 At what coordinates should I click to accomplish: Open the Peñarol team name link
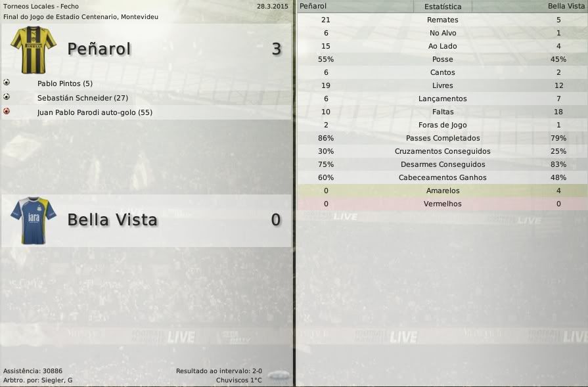(x=99, y=49)
